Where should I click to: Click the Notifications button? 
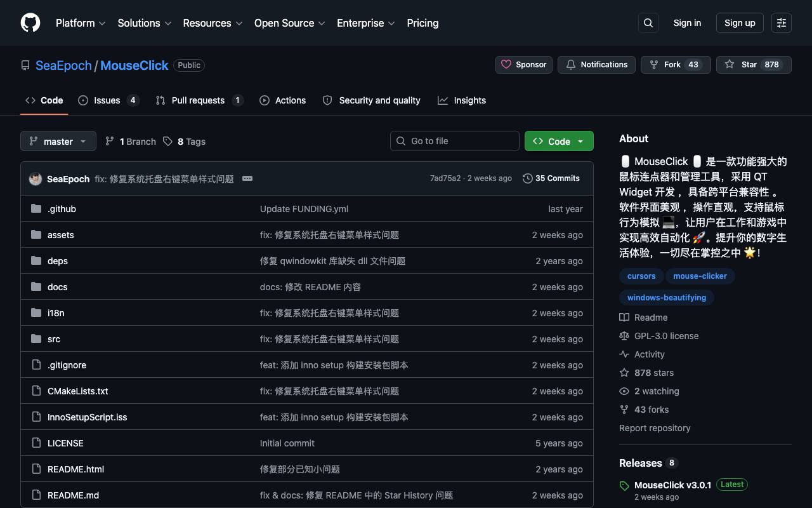coord(596,65)
